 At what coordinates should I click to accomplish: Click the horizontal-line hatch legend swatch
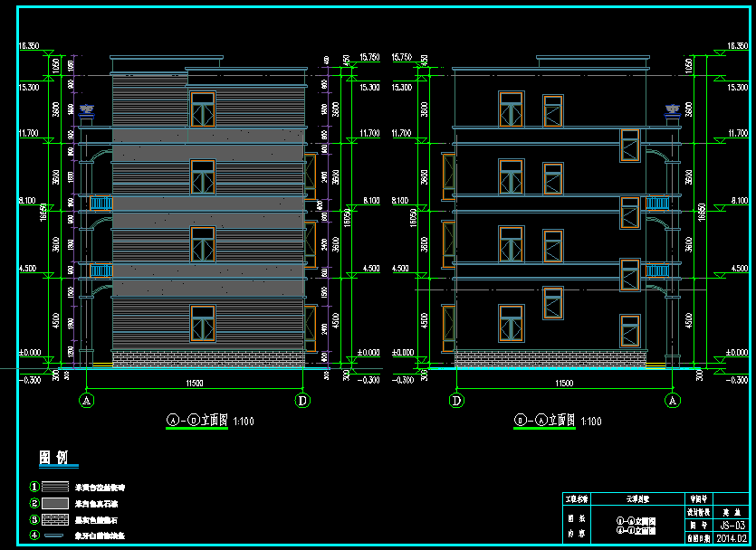pyautogui.click(x=57, y=487)
